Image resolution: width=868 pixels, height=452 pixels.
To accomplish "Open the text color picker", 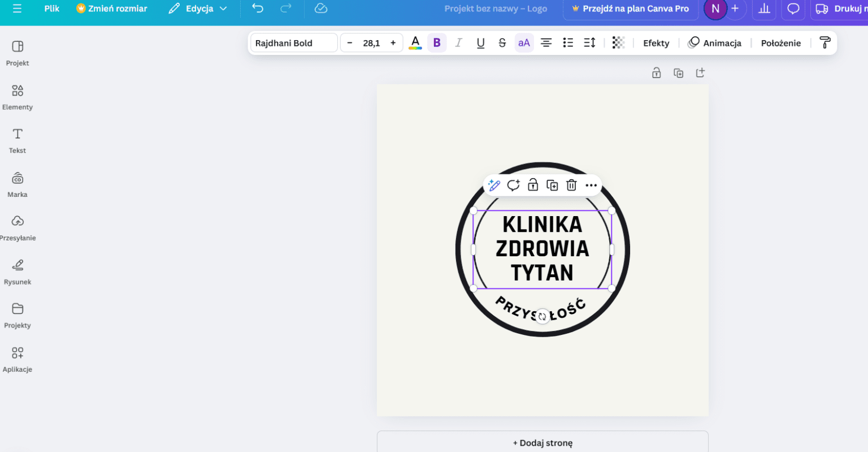I will click(415, 42).
